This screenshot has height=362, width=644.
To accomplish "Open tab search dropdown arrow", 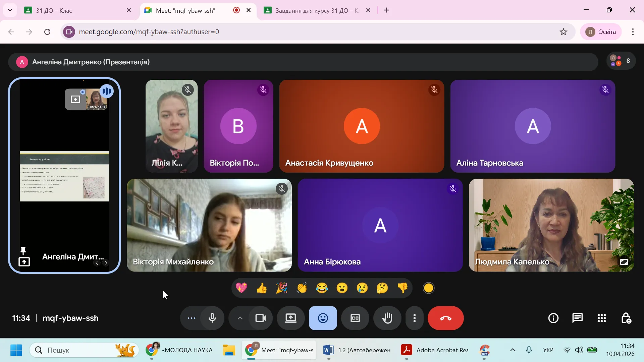I will [x=10, y=10].
